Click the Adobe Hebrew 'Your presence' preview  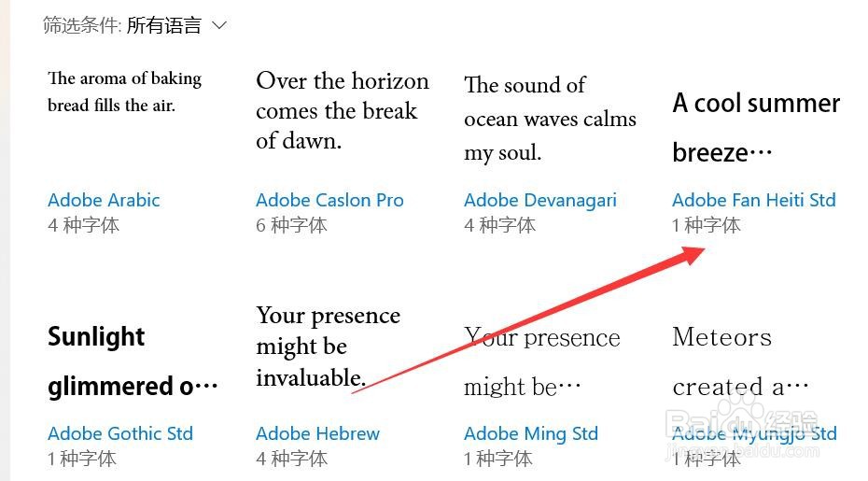pos(329,347)
